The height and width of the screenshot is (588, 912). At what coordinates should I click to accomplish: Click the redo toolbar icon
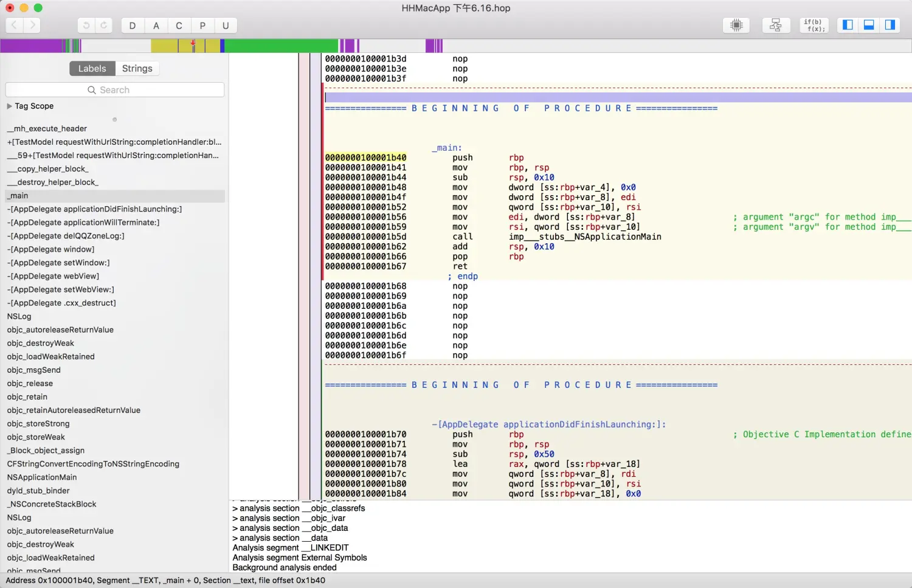pos(104,26)
